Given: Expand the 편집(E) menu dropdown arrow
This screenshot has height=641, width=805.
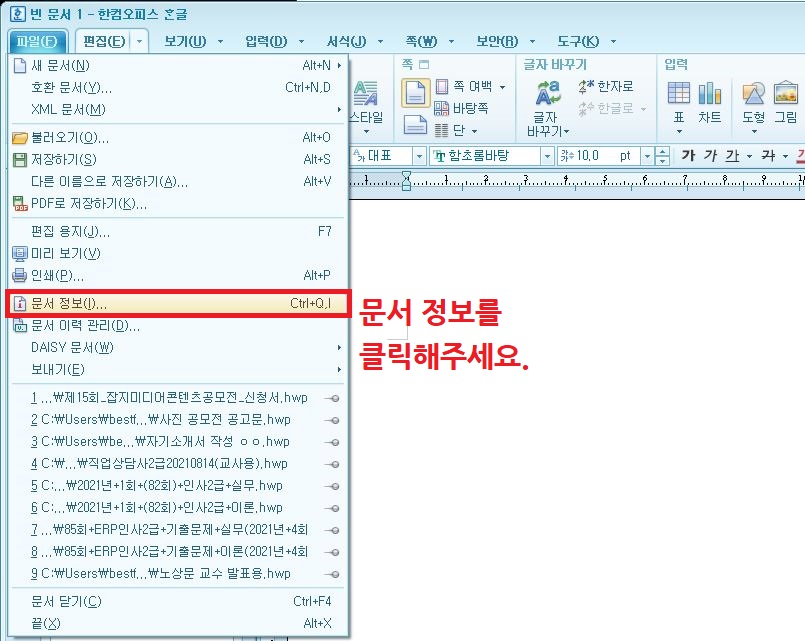Looking at the screenshot, I should coord(139,42).
